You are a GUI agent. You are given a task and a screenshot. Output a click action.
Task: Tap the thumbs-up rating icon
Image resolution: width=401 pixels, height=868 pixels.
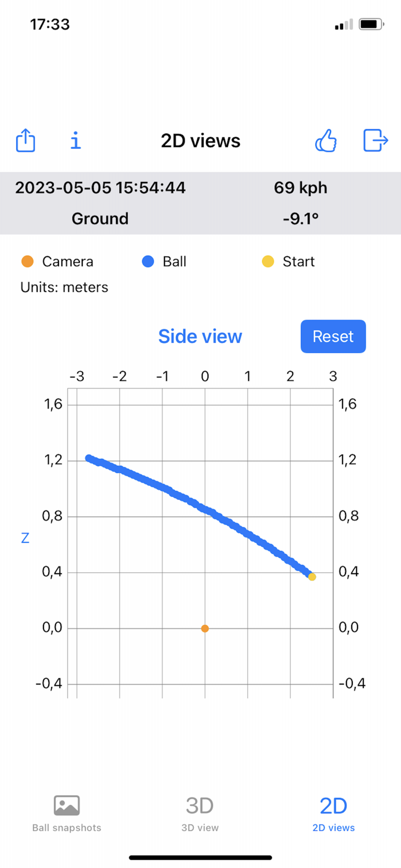tap(326, 141)
